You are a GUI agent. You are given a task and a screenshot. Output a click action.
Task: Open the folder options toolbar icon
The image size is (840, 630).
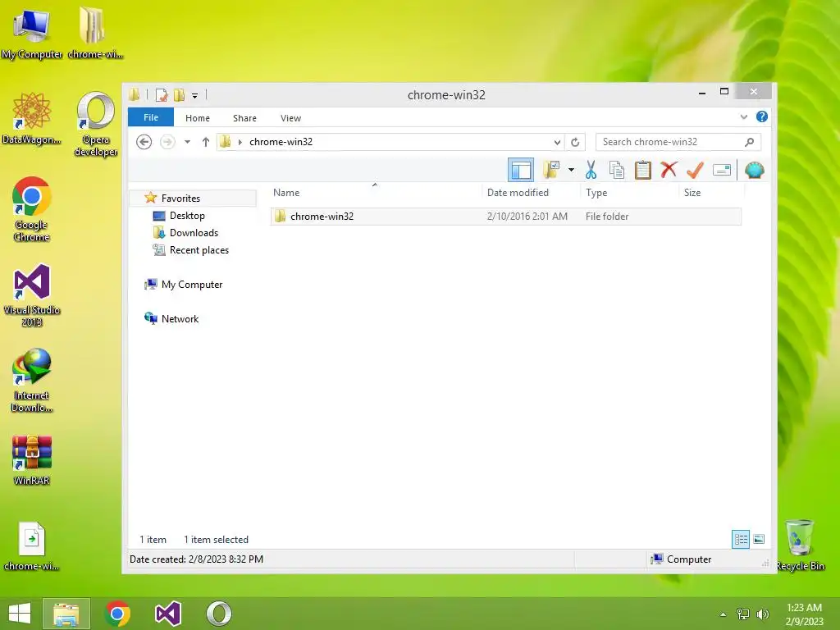click(551, 171)
